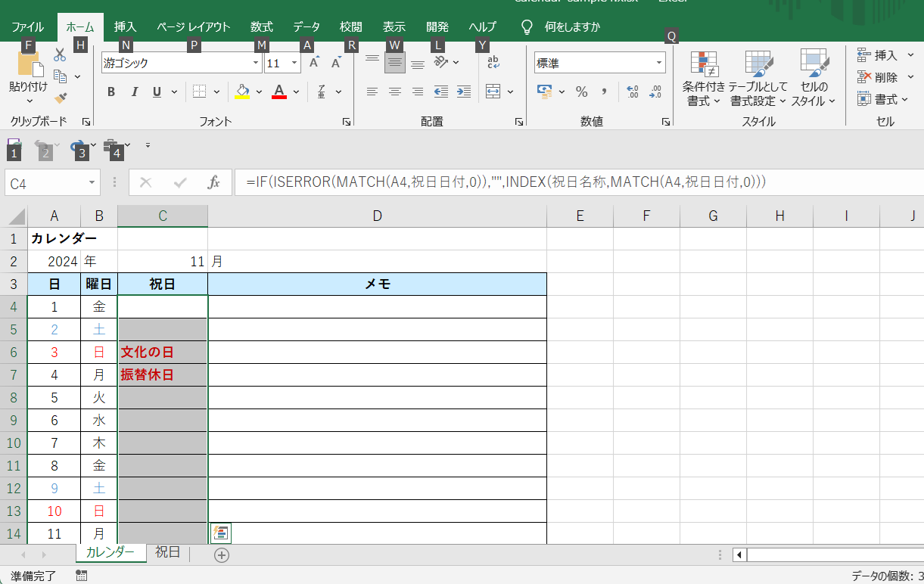The height and width of the screenshot is (584, 924).
Task: Click the Increase Indent icon
Action: click(x=464, y=92)
